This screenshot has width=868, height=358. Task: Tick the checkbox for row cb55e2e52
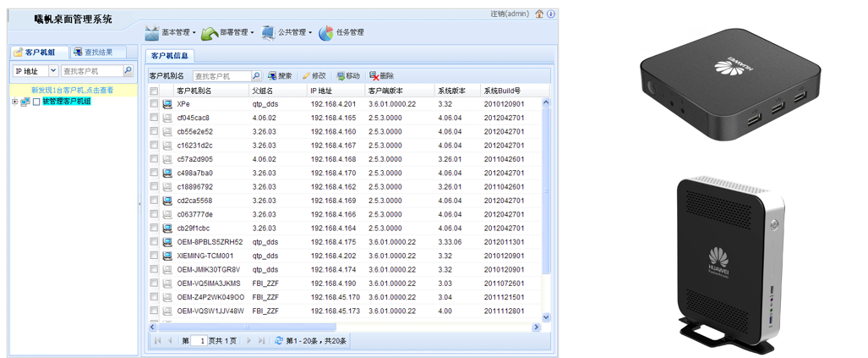click(154, 132)
